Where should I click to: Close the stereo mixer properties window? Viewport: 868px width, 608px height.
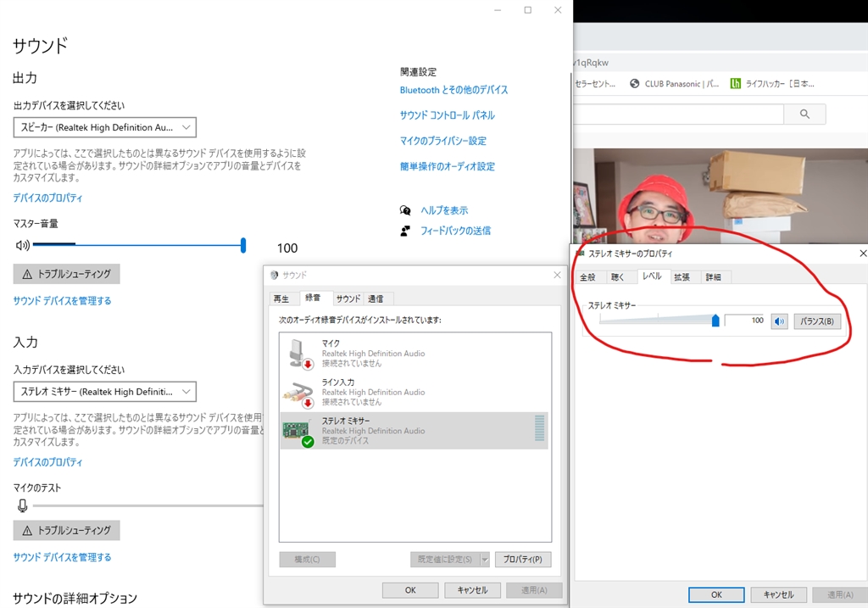tap(862, 254)
